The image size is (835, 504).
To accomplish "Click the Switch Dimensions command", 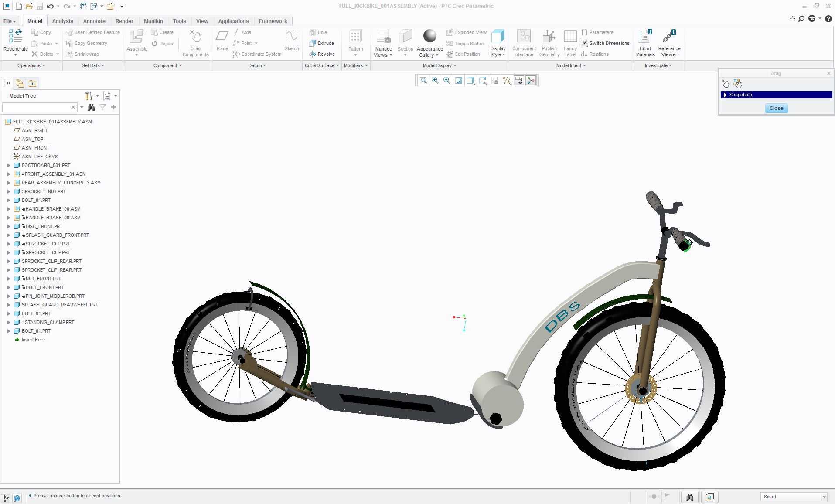I will (605, 43).
